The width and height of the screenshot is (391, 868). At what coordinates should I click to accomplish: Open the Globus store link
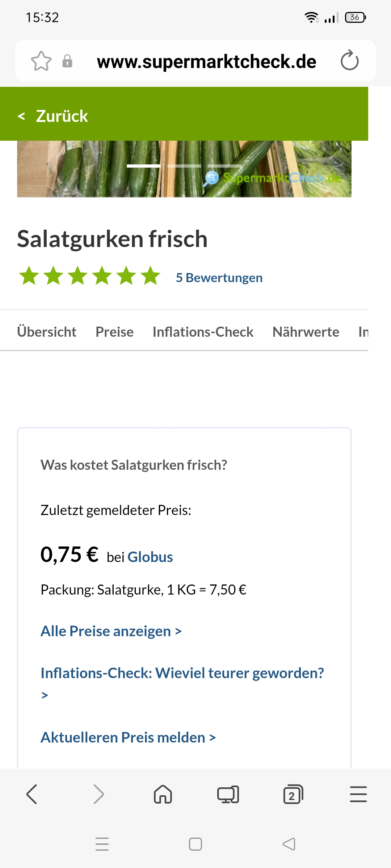150,557
